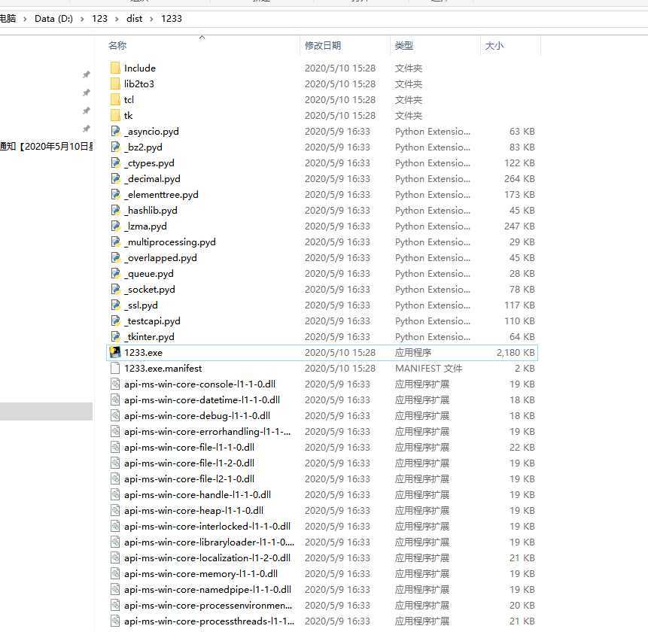648x644 pixels.
Task: Navigate to 123 folder in breadcrumb
Action: [x=99, y=19]
